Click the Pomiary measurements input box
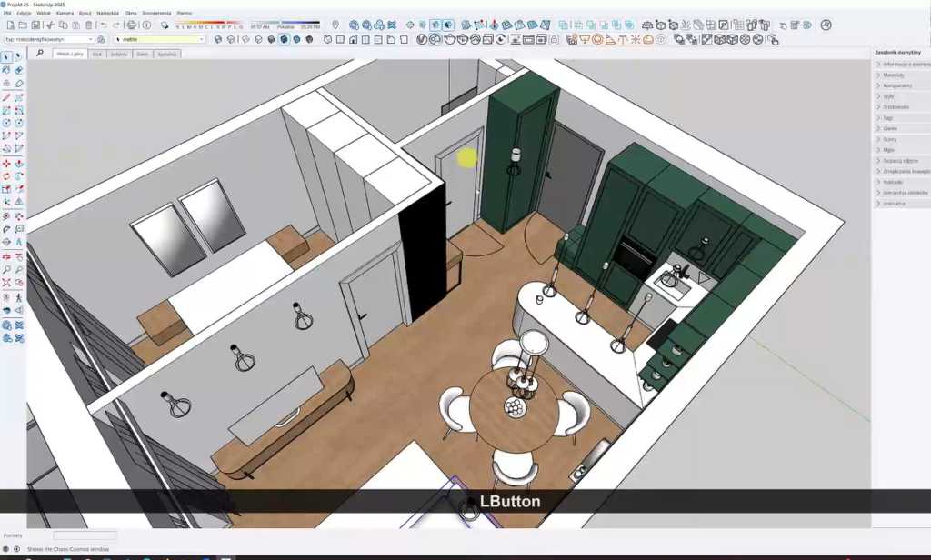 click(x=85, y=535)
